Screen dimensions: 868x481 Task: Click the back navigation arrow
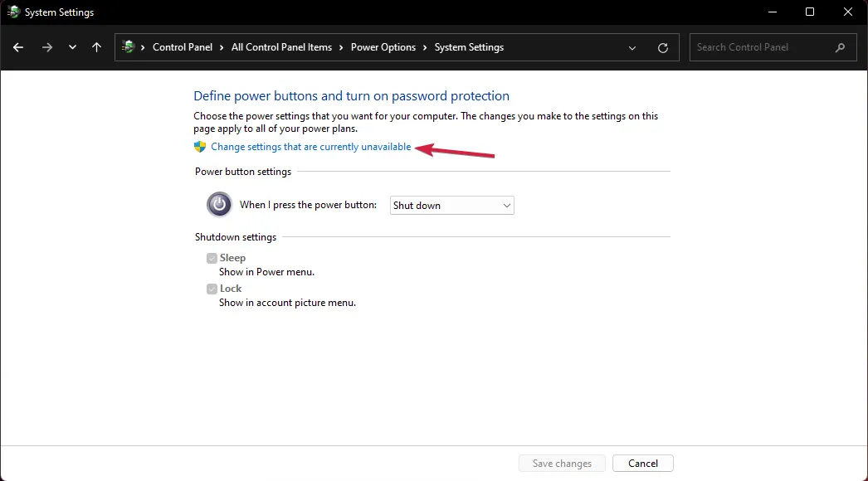(18, 47)
